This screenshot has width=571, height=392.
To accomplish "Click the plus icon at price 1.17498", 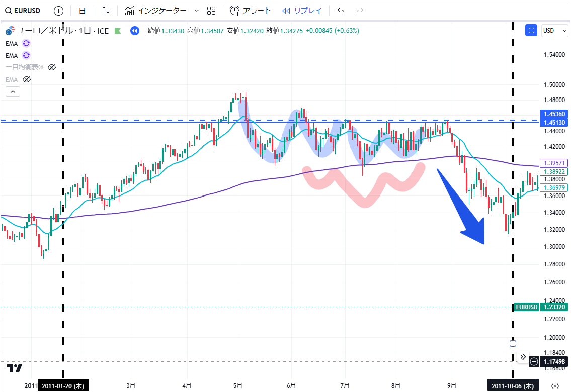I will [534, 361].
